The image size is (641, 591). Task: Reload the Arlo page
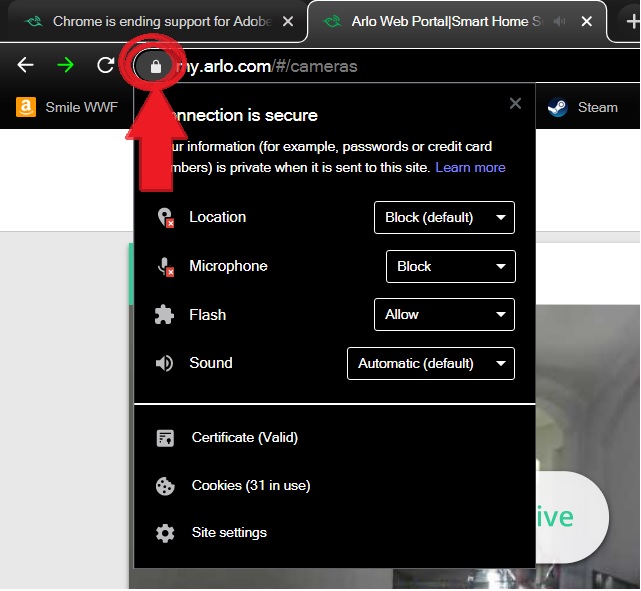tap(105, 65)
